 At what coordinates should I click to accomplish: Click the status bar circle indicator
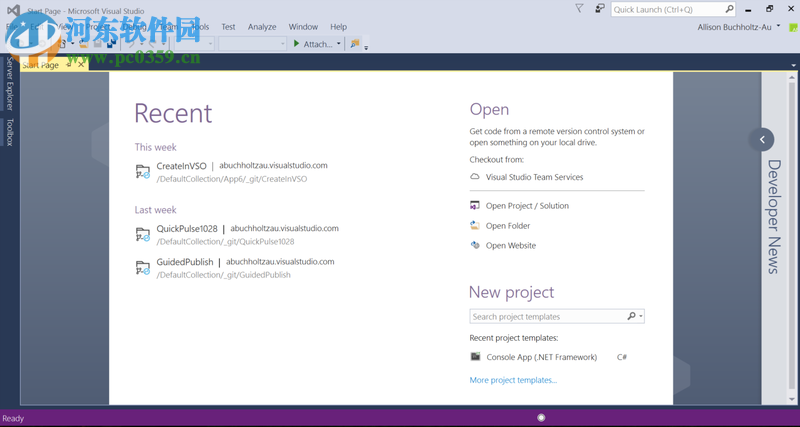click(x=541, y=418)
